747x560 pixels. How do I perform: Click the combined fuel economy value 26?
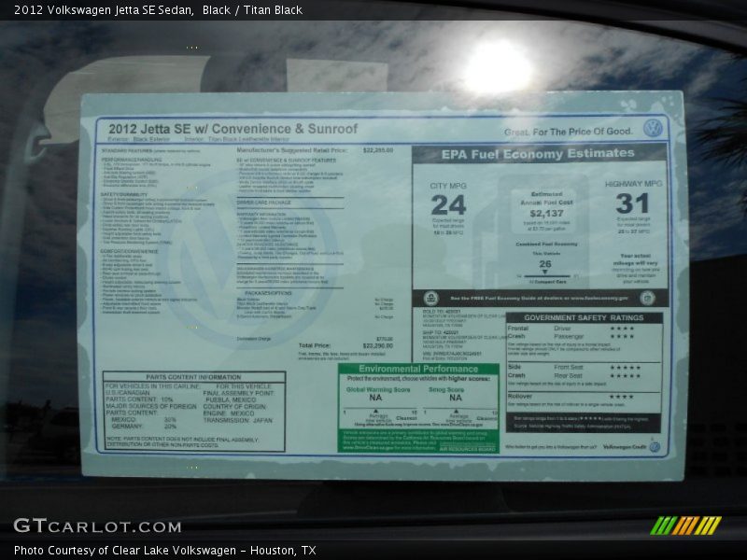(x=545, y=264)
